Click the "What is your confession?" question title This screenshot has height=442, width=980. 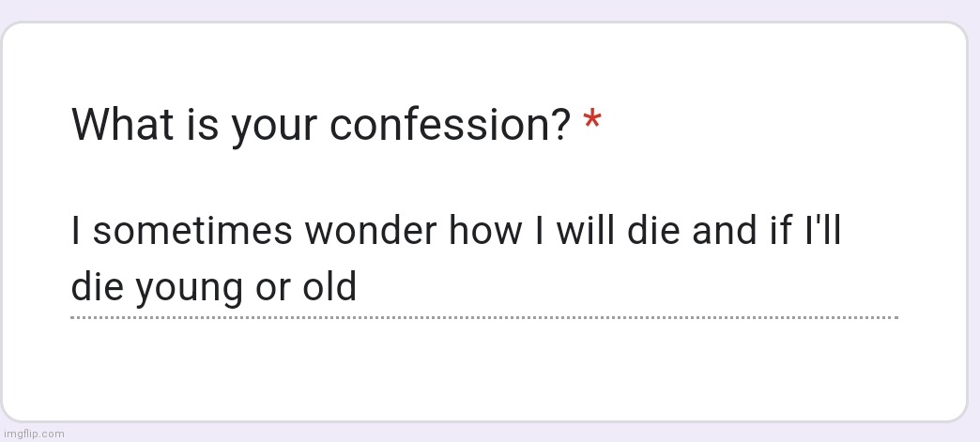pos(321,125)
